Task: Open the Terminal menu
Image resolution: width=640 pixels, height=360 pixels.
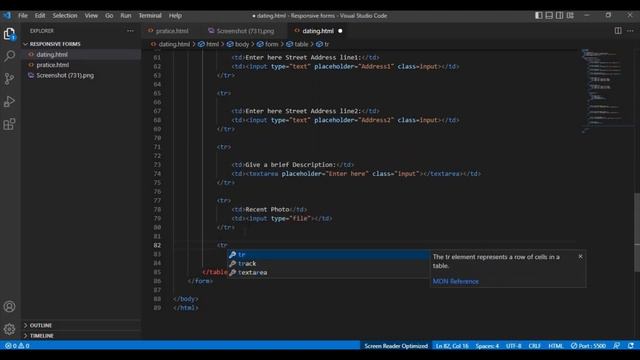Action: coord(150,16)
